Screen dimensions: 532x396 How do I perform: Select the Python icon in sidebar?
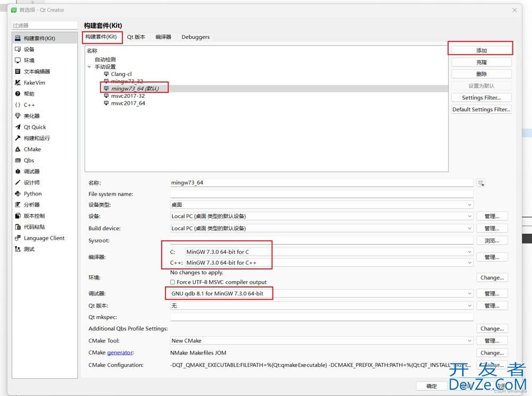pyautogui.click(x=18, y=193)
